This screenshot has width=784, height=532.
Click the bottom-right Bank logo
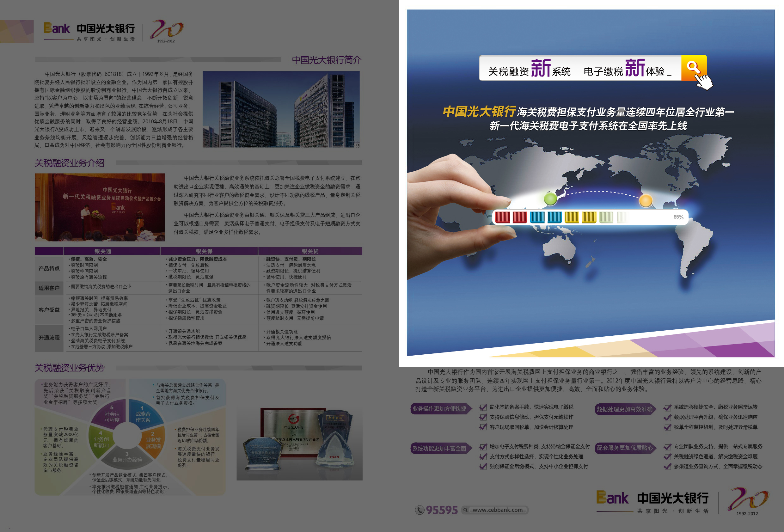612,497
